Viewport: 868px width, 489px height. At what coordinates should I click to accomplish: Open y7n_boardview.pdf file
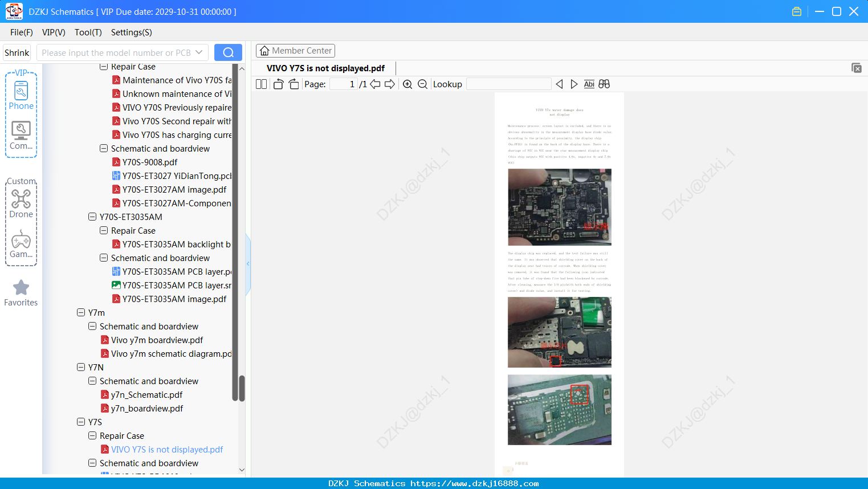pos(146,408)
